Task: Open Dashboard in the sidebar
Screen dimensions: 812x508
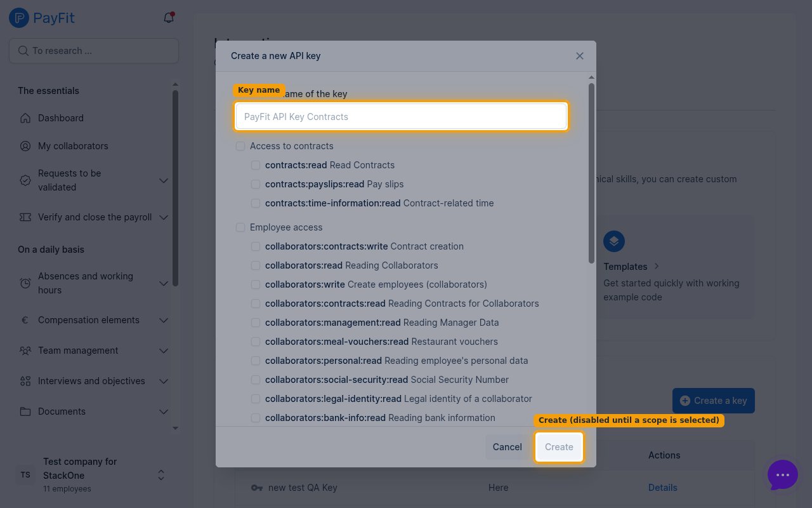Action: pos(61,118)
